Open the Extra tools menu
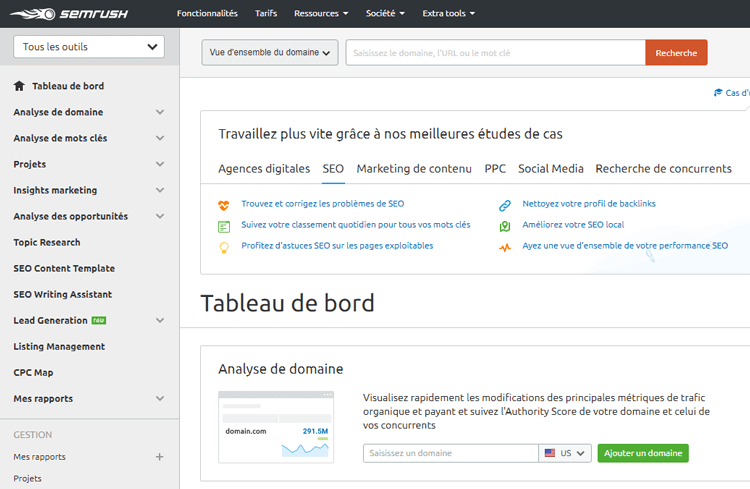Screen dimensions: 750x489 point(448,13)
